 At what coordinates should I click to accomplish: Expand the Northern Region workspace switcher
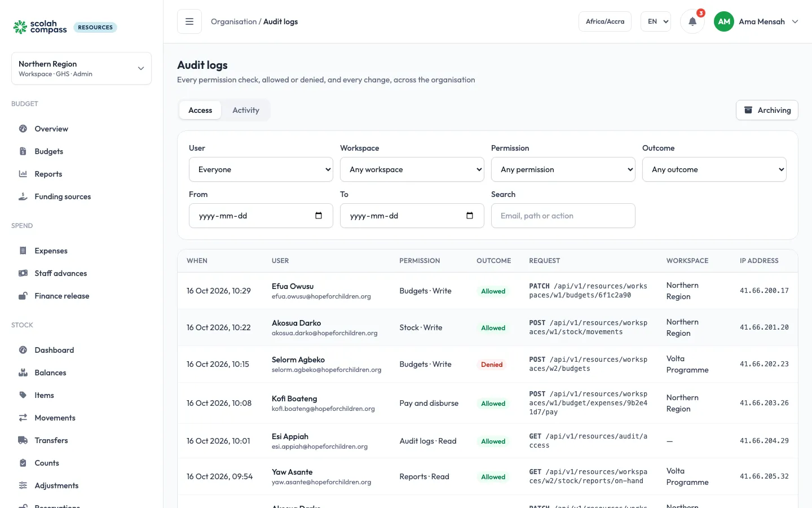pos(81,68)
